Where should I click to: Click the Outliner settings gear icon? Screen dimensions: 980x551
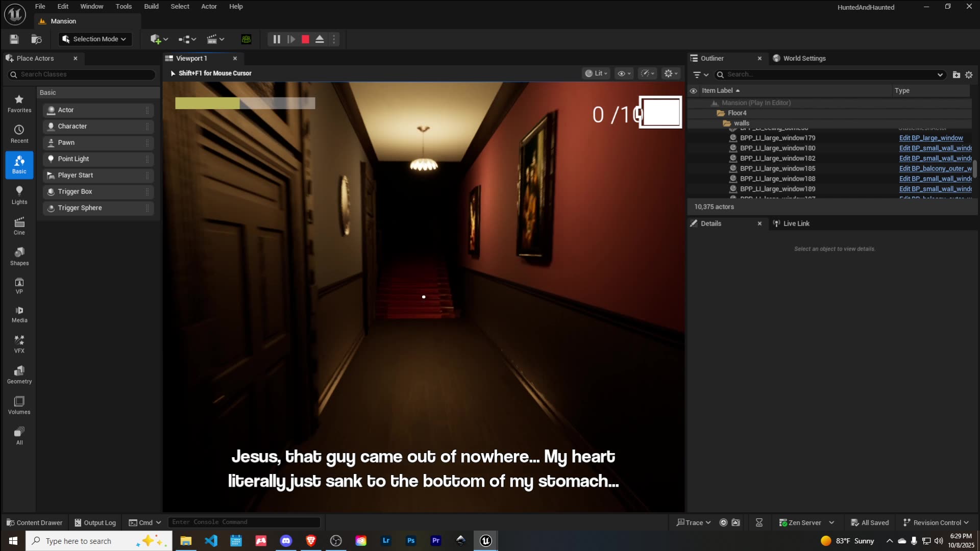coord(969,74)
